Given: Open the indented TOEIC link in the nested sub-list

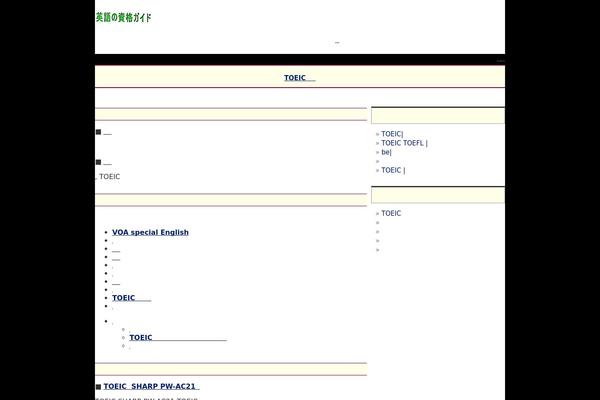Looking at the screenshot, I should [x=178, y=337].
